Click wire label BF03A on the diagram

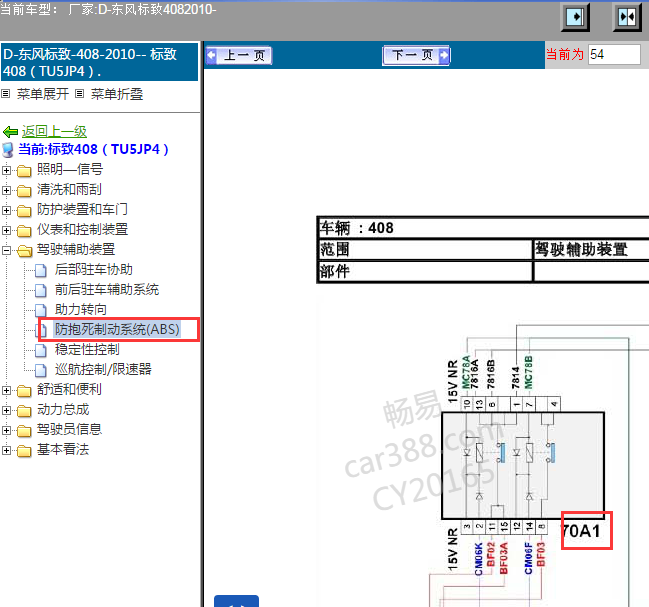coord(503,558)
